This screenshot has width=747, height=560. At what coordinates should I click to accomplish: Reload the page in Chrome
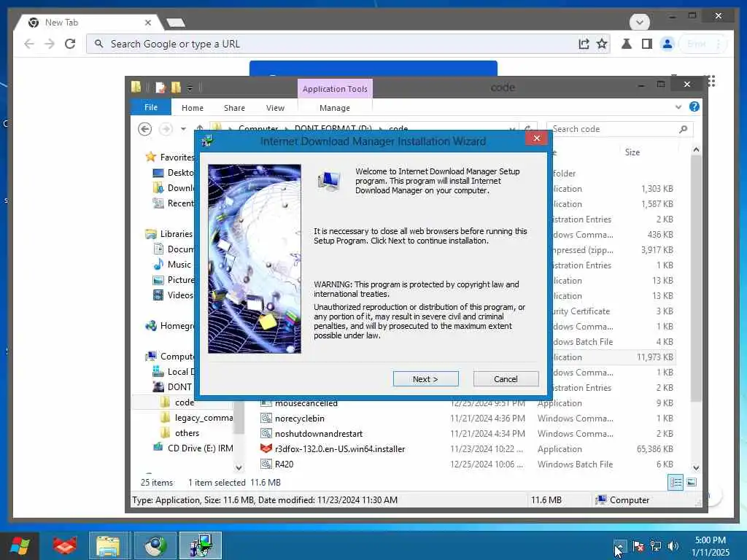70,44
